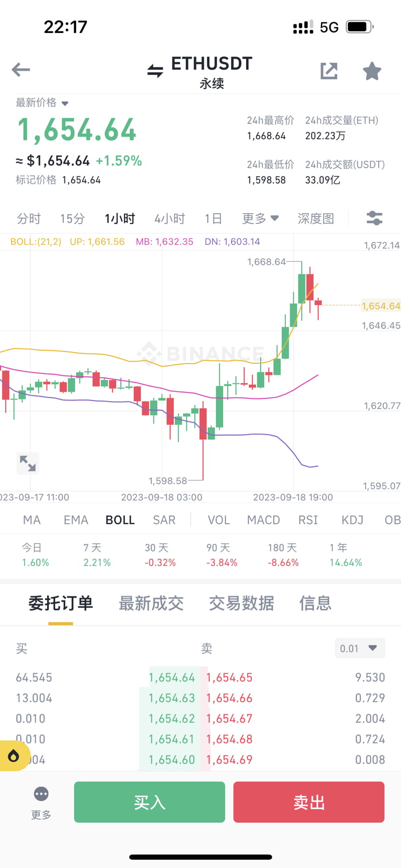Tap the 33.09亿 24h turnover value

click(x=323, y=180)
